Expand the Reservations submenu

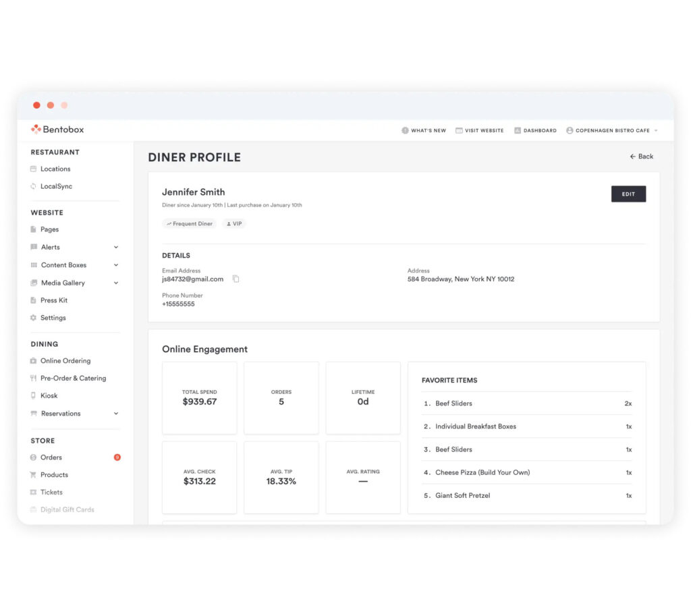(x=115, y=413)
